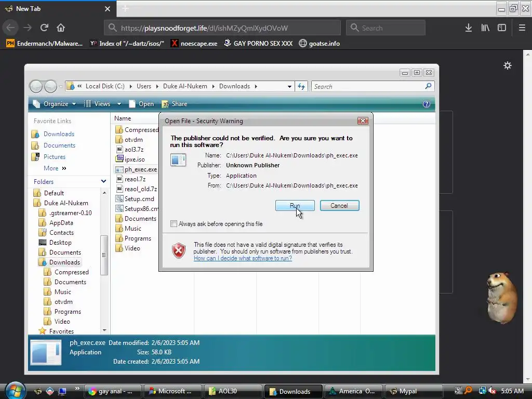This screenshot has height=399, width=532.
Task: Switch to 'America O...' taskbar button
Action: (x=353, y=391)
